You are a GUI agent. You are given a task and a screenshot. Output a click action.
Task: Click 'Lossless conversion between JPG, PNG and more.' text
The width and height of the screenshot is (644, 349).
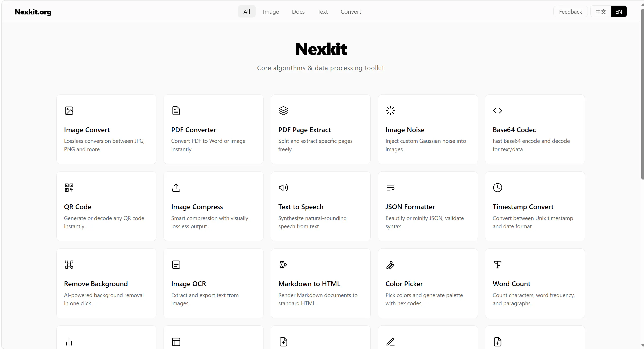point(104,145)
